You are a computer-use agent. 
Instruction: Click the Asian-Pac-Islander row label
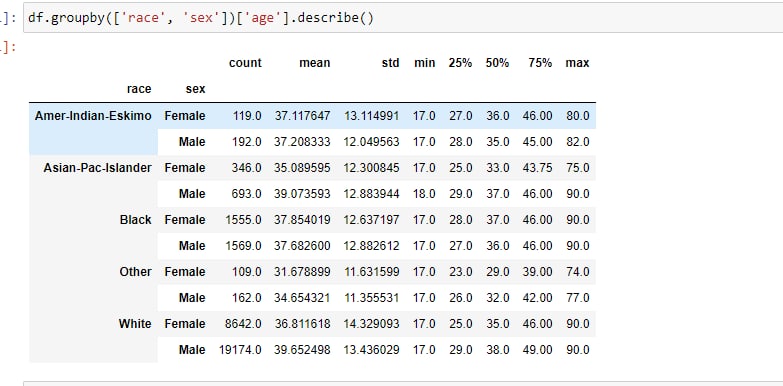pyautogui.click(x=97, y=168)
